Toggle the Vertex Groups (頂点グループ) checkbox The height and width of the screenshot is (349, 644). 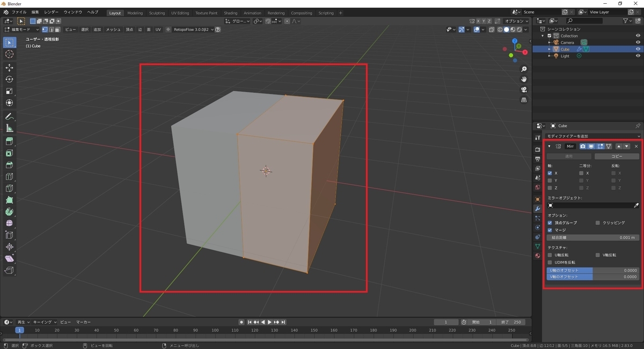[x=550, y=223]
